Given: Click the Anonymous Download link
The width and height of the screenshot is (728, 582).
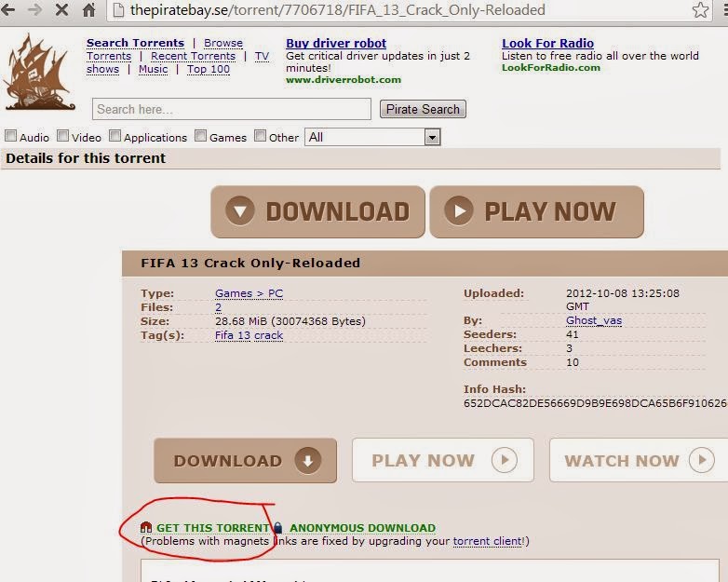Looking at the screenshot, I should (x=363, y=528).
